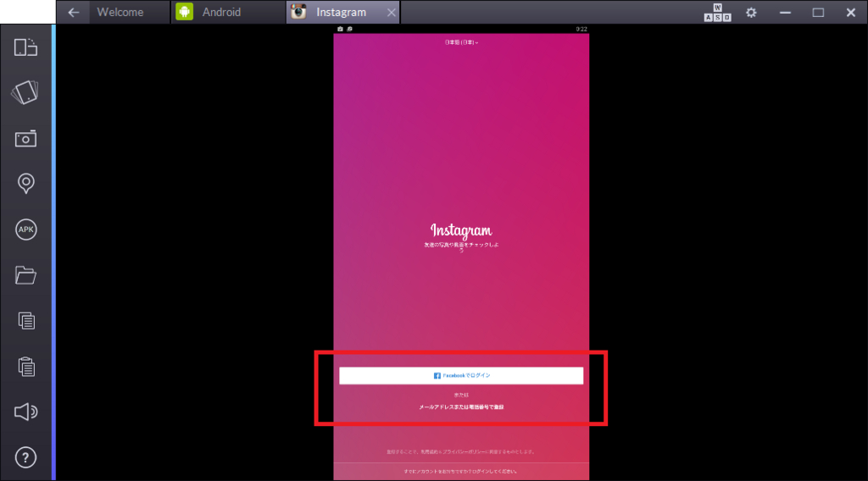Click the paste clipboard icon in sidebar
868x481 pixels.
[x=26, y=366]
